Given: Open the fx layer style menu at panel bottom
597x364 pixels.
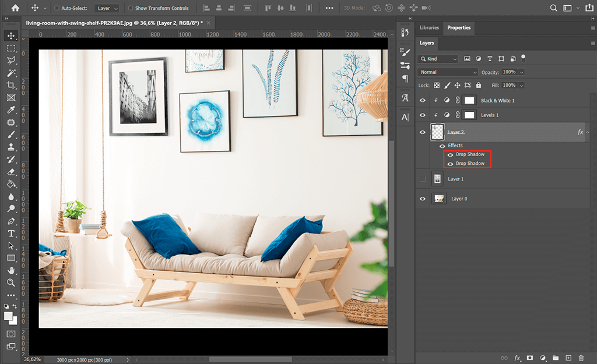Looking at the screenshot, I should pos(517,358).
